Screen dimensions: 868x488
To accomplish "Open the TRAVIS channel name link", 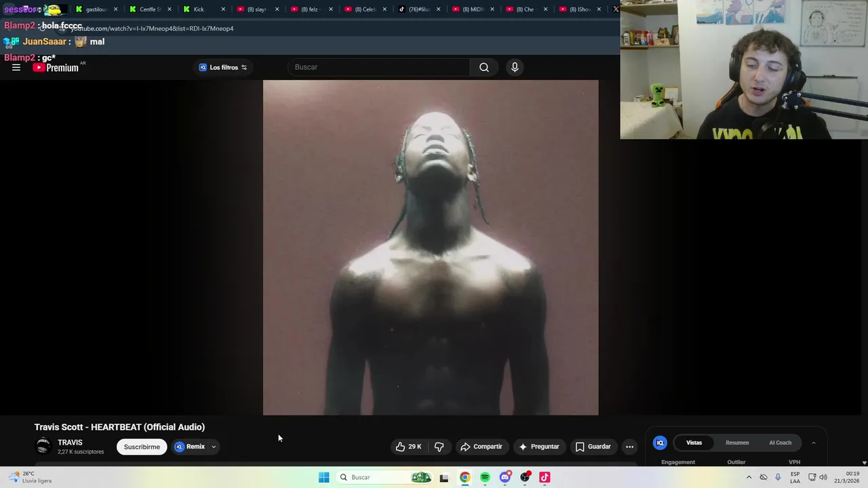I will tap(70, 443).
